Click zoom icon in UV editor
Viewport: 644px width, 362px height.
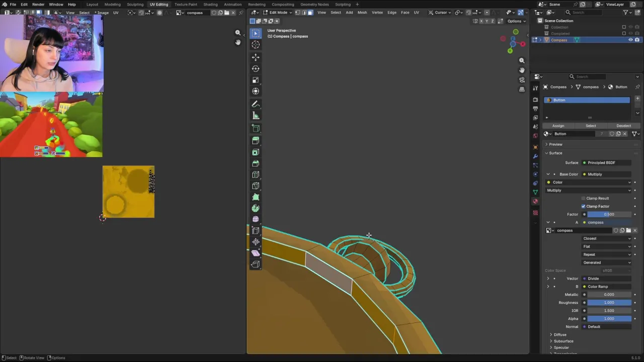click(238, 33)
